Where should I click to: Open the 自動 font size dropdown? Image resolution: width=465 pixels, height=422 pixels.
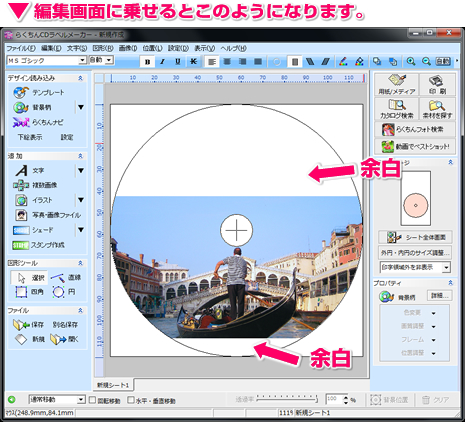tap(109, 60)
